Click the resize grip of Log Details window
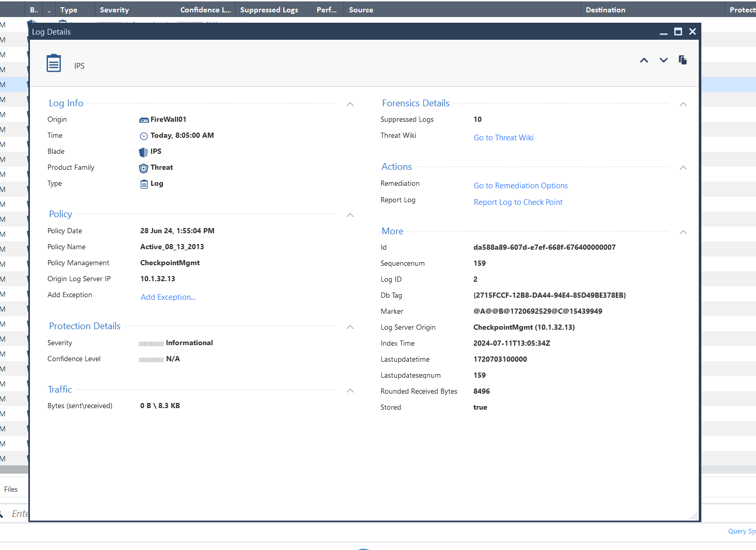This screenshot has width=756, height=550. click(x=694, y=515)
